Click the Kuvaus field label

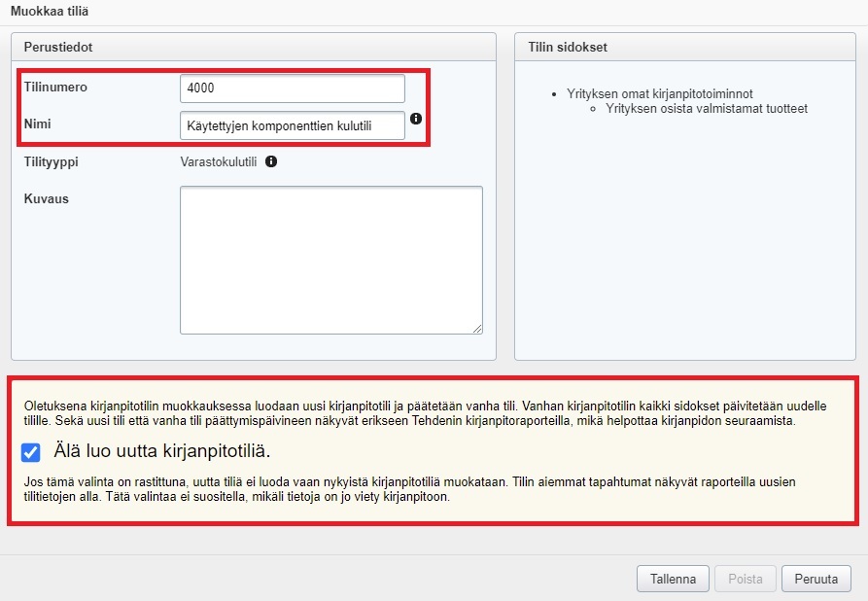pos(46,199)
